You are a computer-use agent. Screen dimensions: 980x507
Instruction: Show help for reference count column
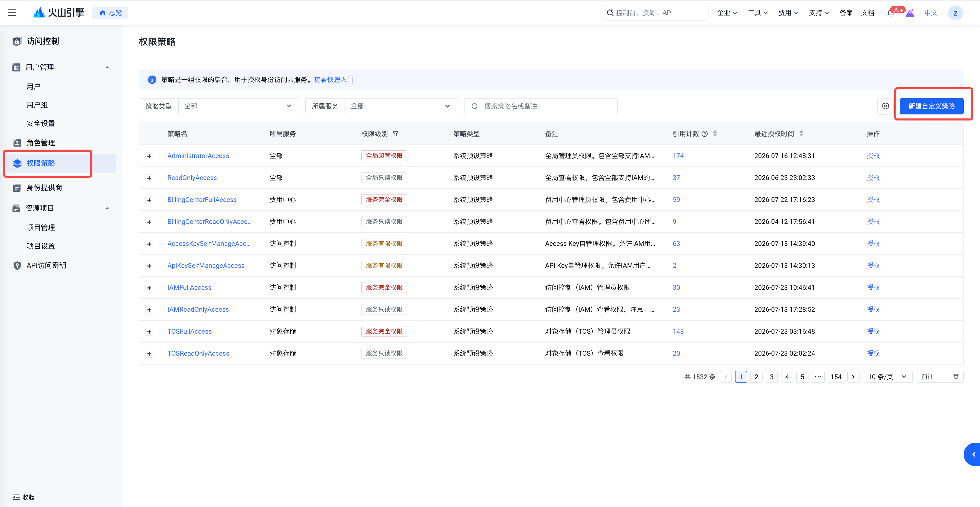pos(705,134)
